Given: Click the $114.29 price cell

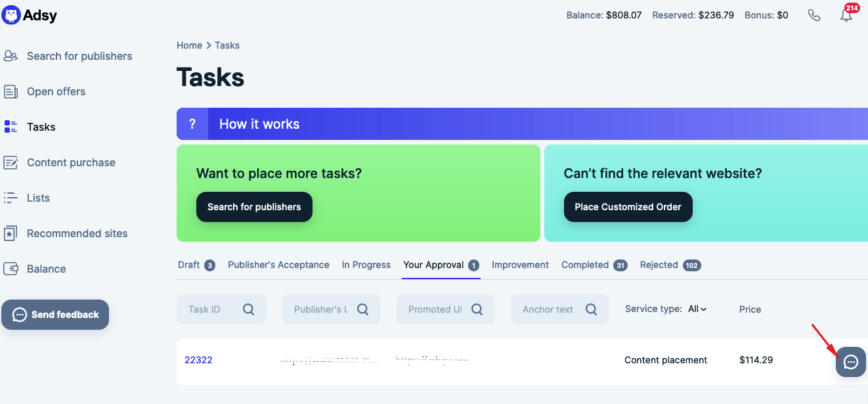Looking at the screenshot, I should pos(756,360).
